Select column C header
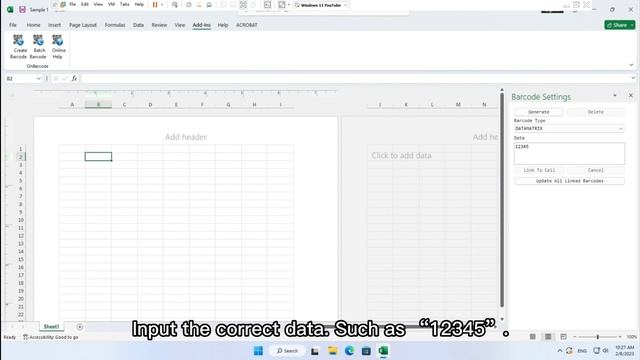Screen dimensions: 640x360 (124, 105)
